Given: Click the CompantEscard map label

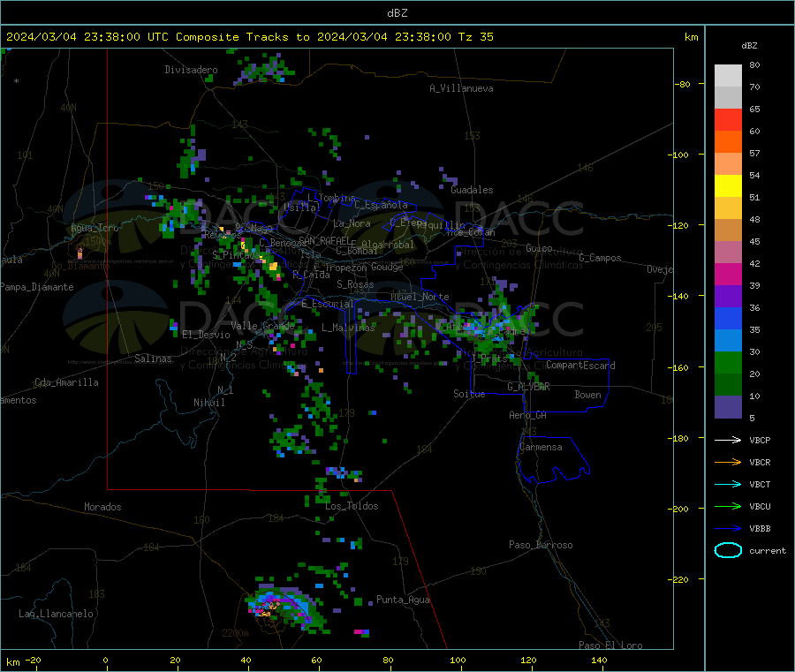Looking at the screenshot, I should pyautogui.click(x=580, y=366).
